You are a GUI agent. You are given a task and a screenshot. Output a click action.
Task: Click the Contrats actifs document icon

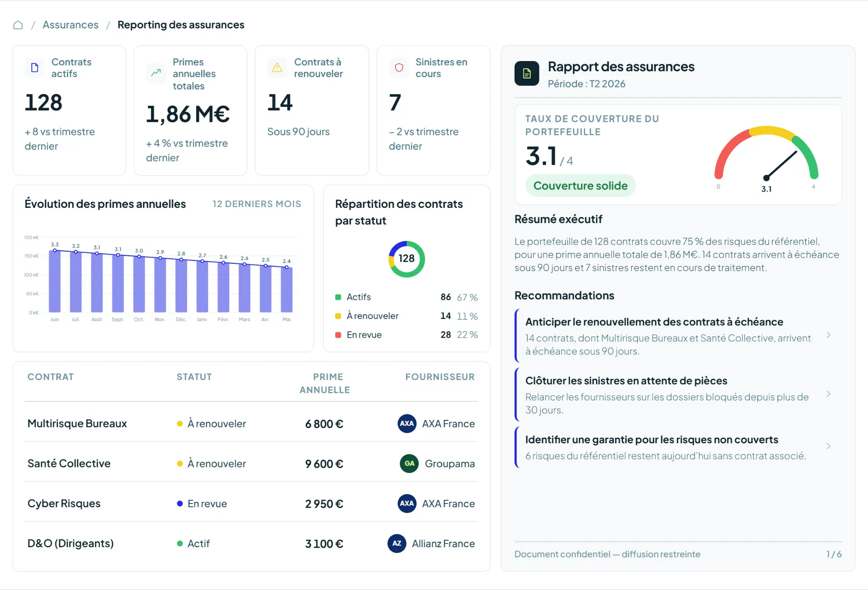tap(35, 68)
